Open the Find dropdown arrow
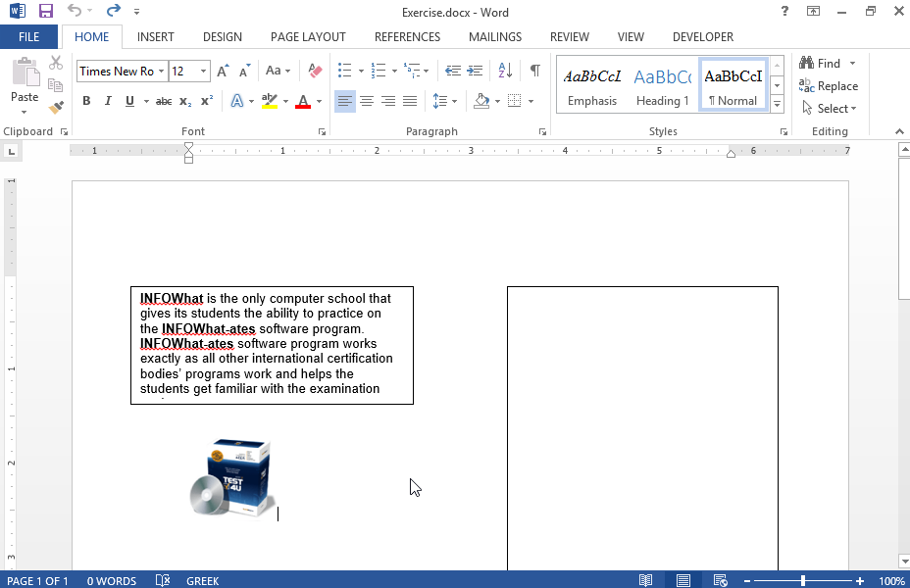 click(x=852, y=63)
